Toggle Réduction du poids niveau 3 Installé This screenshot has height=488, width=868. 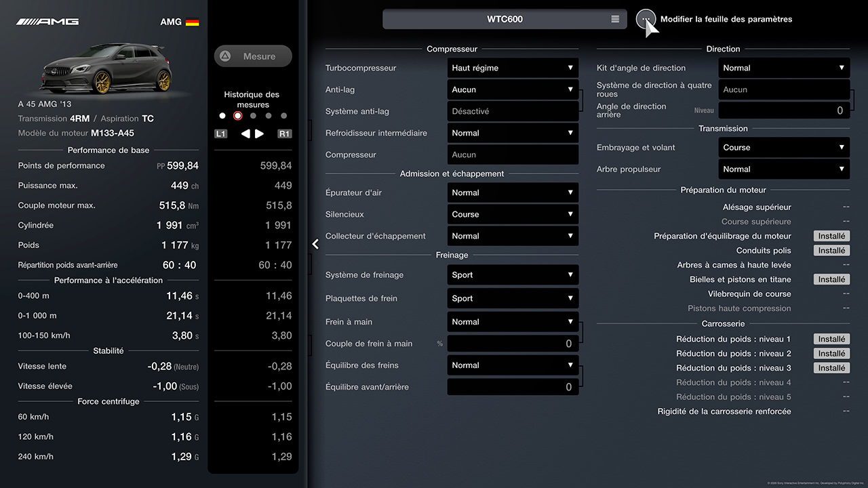point(831,368)
